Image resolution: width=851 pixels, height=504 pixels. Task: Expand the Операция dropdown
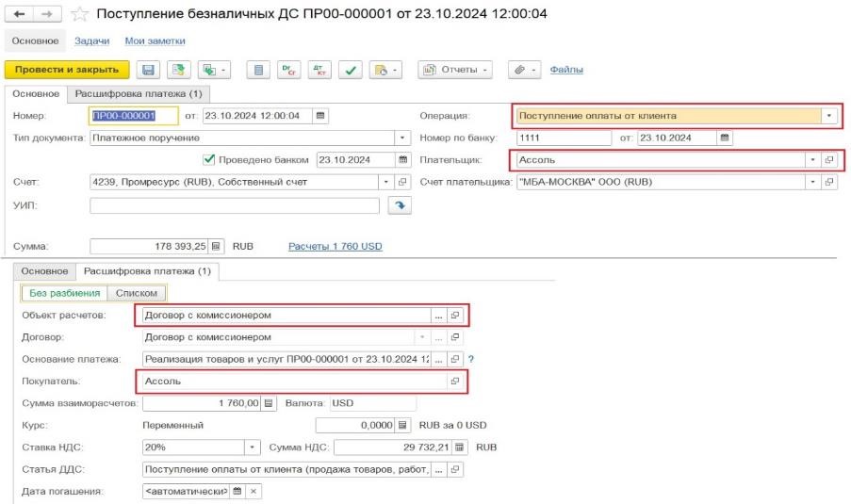tap(828, 116)
